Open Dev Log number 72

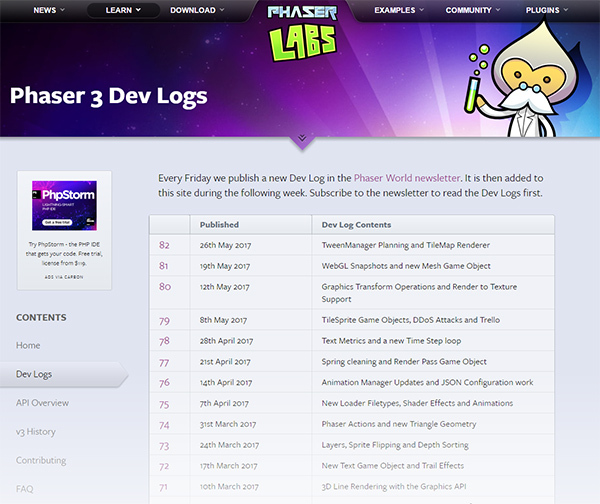click(164, 466)
